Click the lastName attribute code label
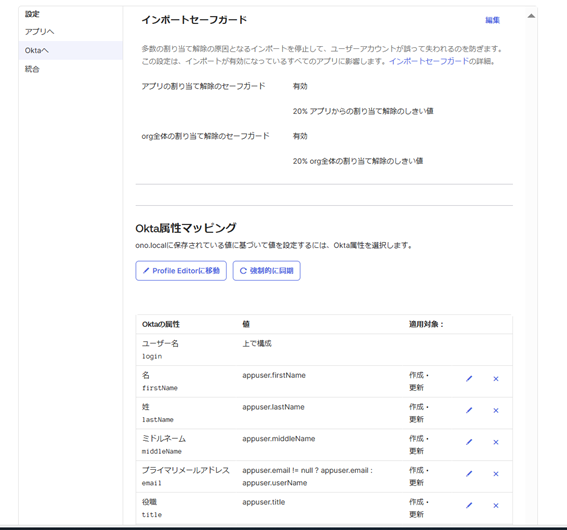Image resolution: width=567 pixels, height=530 pixels. tap(158, 420)
